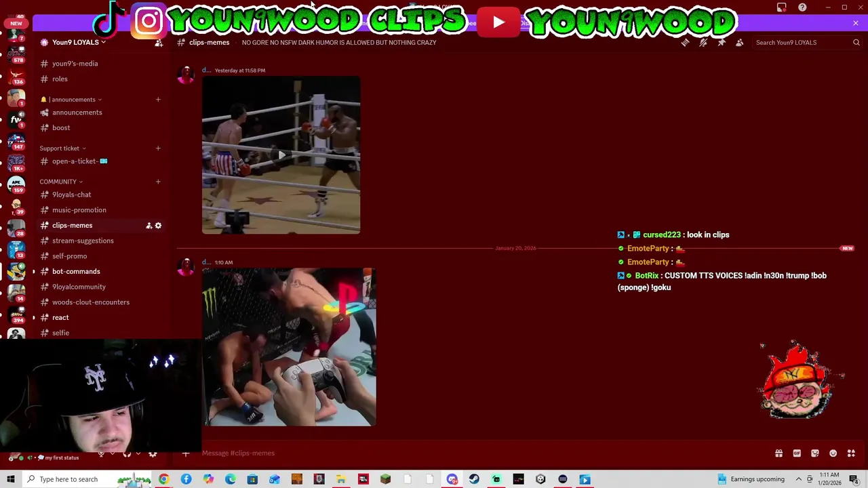
Task: Add channel in COMMUNITY category
Action: point(158,182)
